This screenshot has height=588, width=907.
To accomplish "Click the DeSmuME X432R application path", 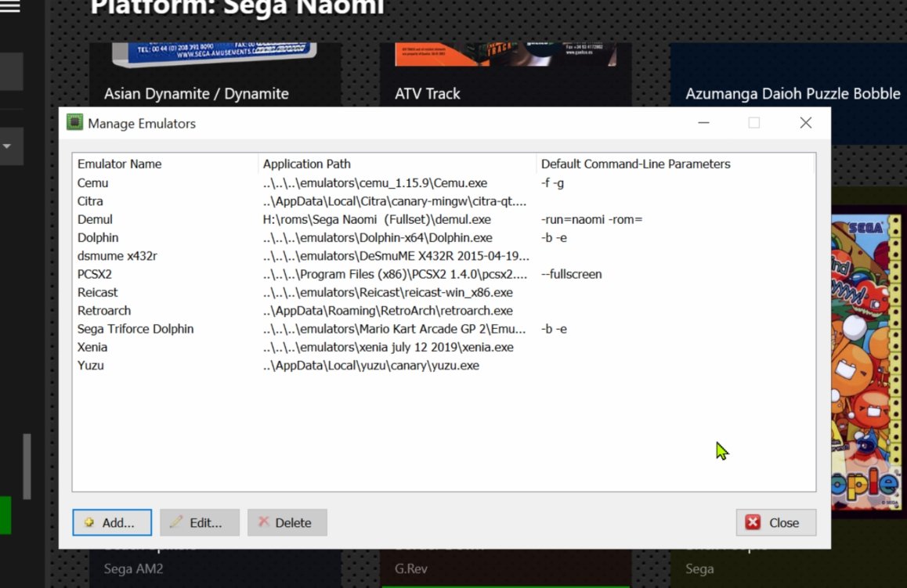I will [x=396, y=256].
